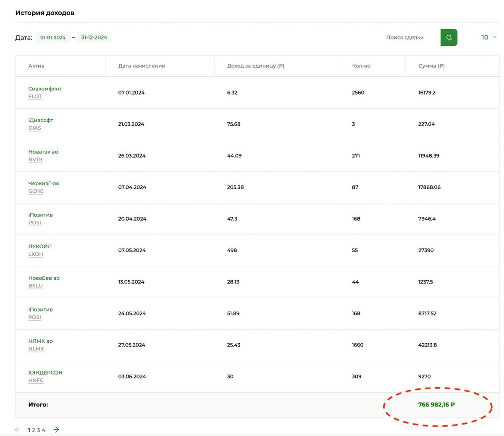Select the total 766 982,16 ₽
Screen dimensions: 504x436
[436, 405]
